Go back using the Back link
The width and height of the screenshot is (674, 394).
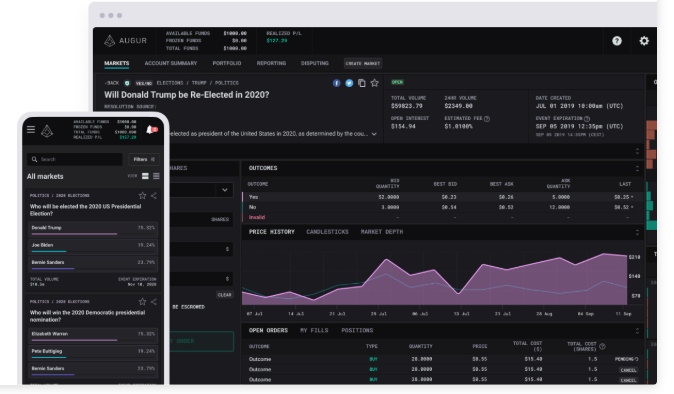click(x=112, y=83)
